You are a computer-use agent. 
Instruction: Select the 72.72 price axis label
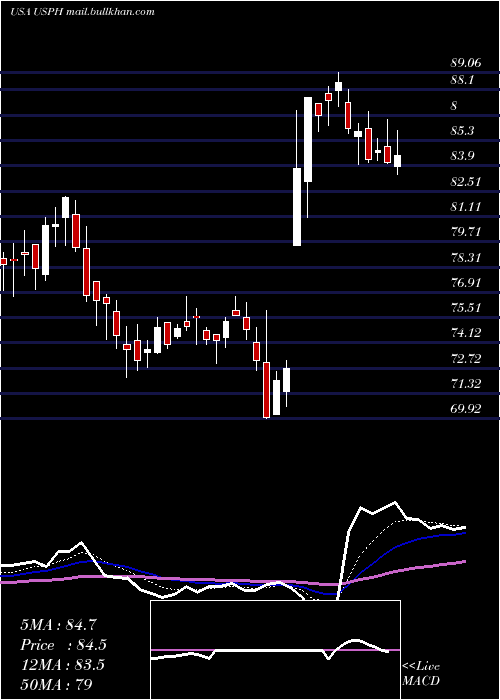[466, 358]
